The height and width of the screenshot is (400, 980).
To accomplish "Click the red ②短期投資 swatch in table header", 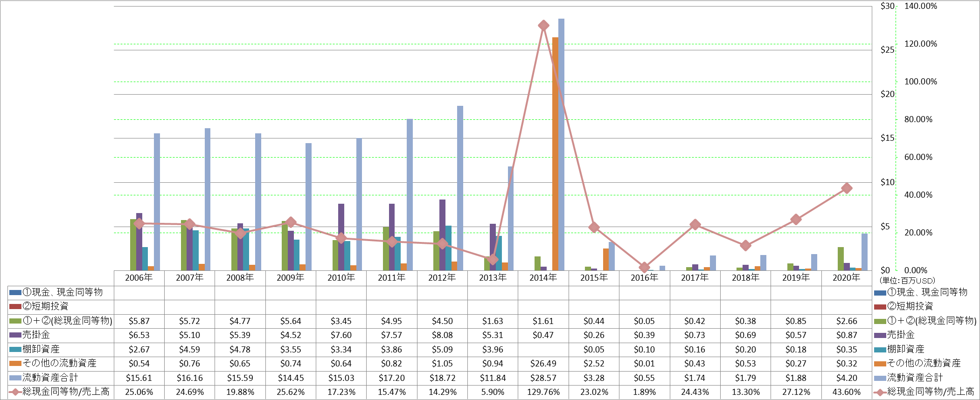I will [x=16, y=307].
